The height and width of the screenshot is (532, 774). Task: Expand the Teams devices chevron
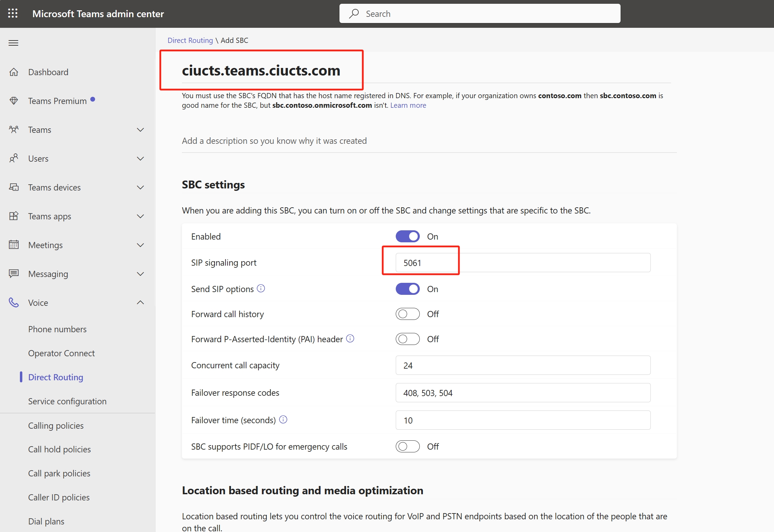pos(140,187)
